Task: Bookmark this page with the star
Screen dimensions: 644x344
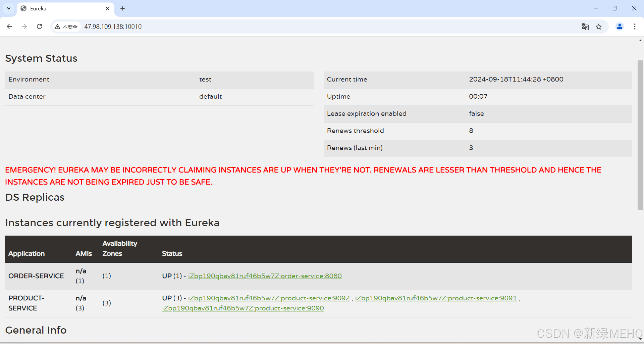Action: 599,27
